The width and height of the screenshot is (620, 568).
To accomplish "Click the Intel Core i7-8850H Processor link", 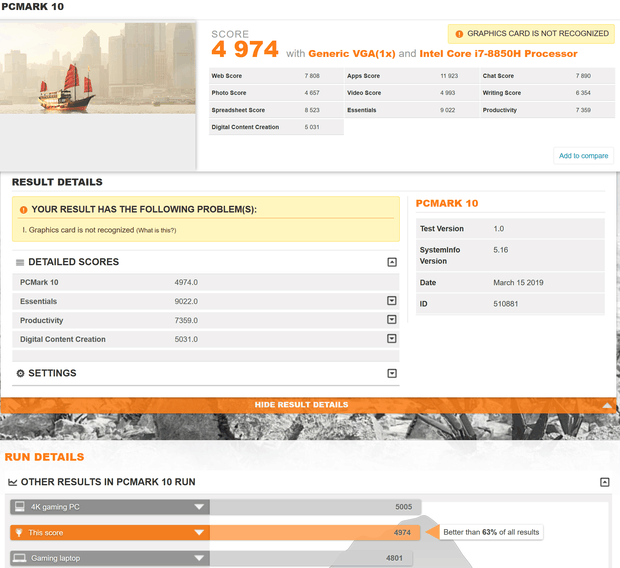I will 498,54.
